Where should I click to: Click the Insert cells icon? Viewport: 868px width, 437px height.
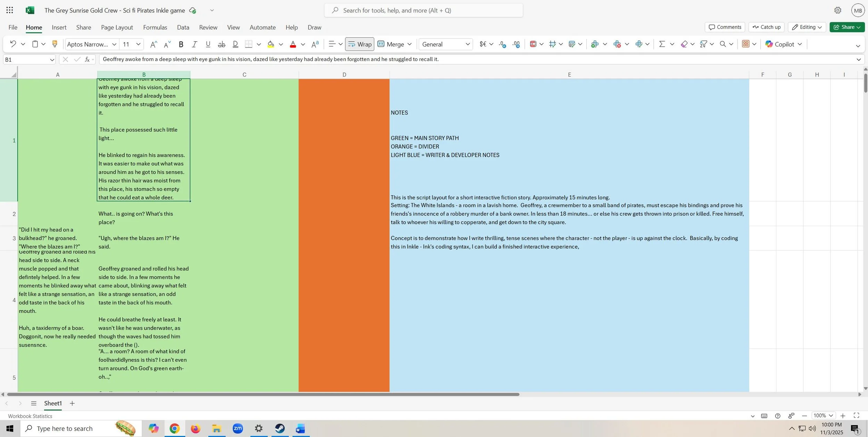click(594, 44)
